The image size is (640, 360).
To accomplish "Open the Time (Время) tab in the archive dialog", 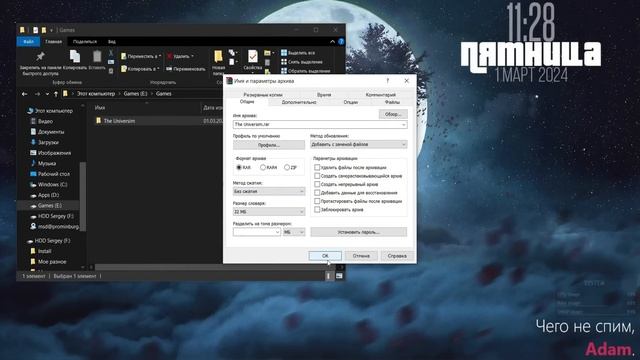I will click(x=324, y=95).
